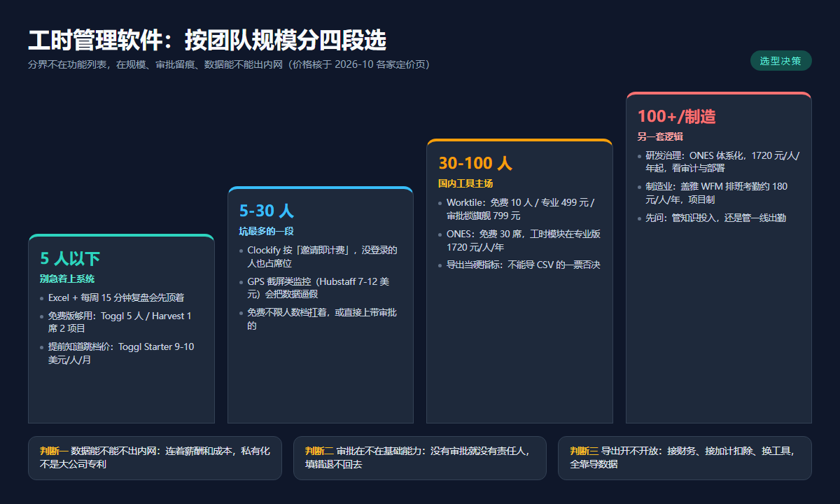
Task: Click the 判断二 审批在不在基础能力 box
Action: tap(420, 458)
